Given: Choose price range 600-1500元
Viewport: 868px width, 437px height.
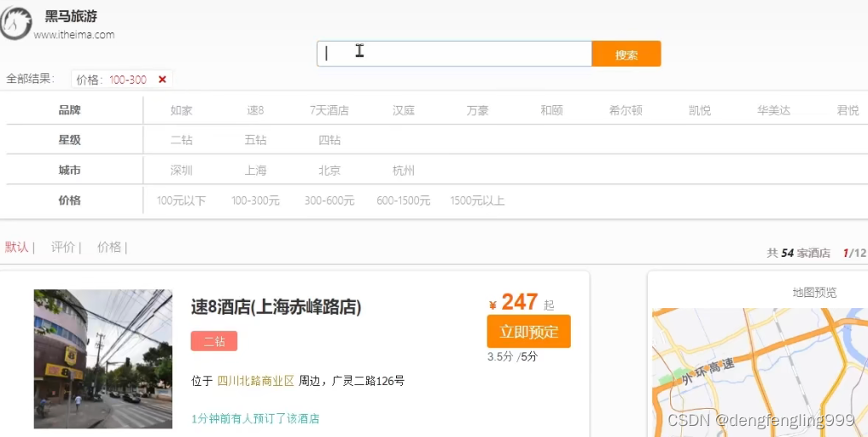Looking at the screenshot, I should [x=404, y=201].
